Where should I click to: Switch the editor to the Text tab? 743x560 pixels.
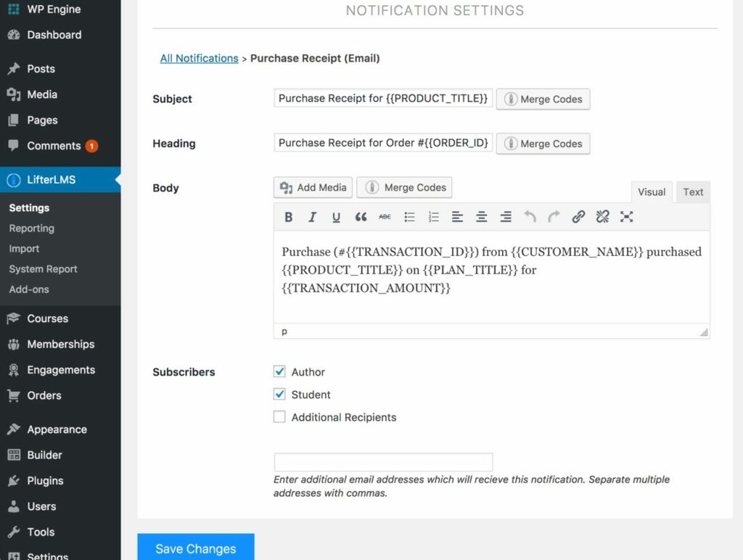click(693, 192)
